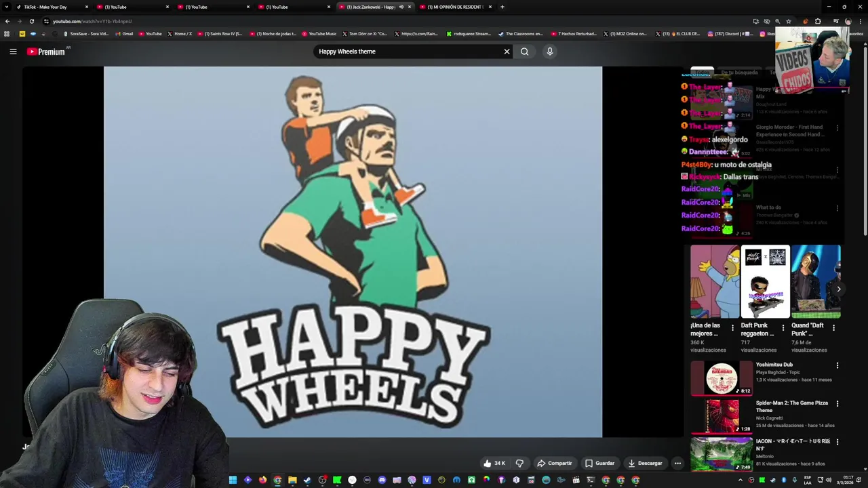Open File Explorer from the taskbar
This screenshot has width=868, height=488.
(x=292, y=480)
